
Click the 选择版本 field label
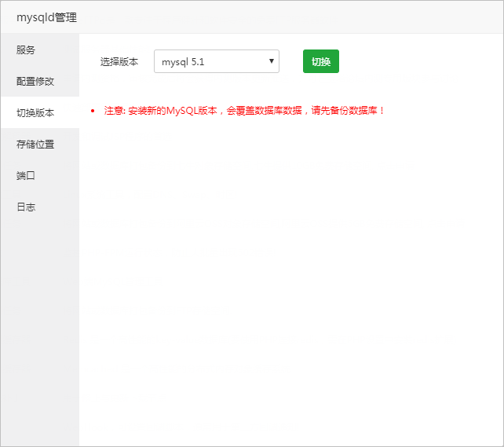point(119,61)
